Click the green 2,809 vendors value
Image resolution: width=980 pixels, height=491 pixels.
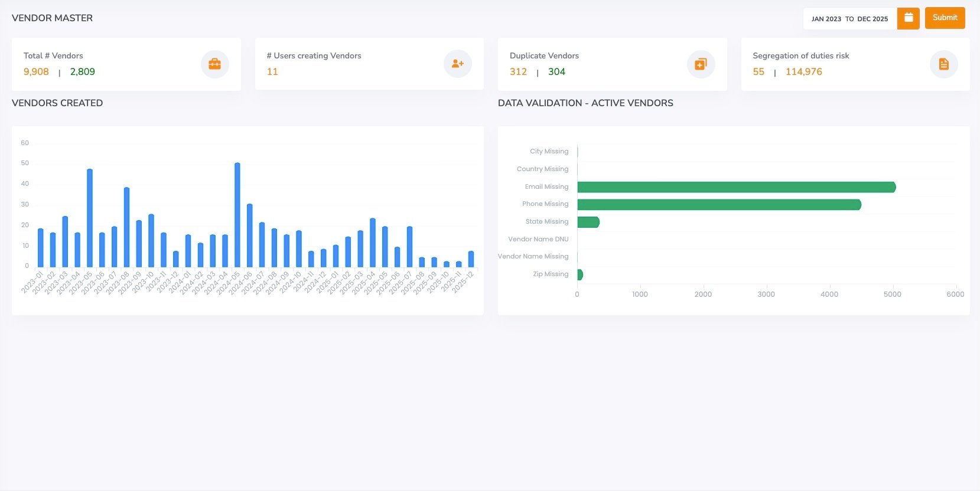82,72
